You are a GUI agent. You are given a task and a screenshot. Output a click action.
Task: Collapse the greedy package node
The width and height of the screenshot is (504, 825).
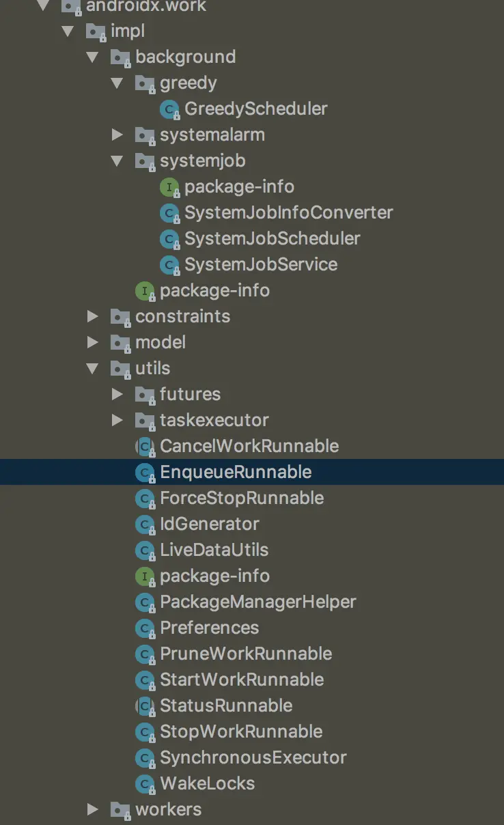tap(117, 83)
